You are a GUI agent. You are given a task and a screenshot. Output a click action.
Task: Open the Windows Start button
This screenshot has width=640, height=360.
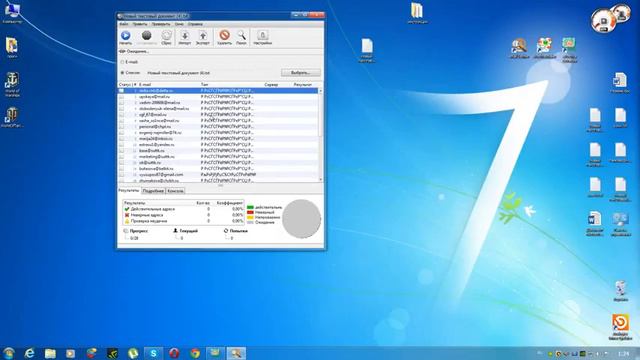click(x=9, y=353)
